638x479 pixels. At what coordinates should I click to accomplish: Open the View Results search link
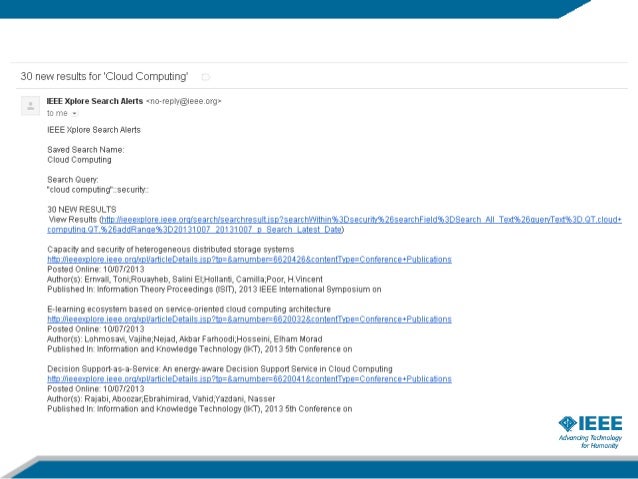point(334,224)
